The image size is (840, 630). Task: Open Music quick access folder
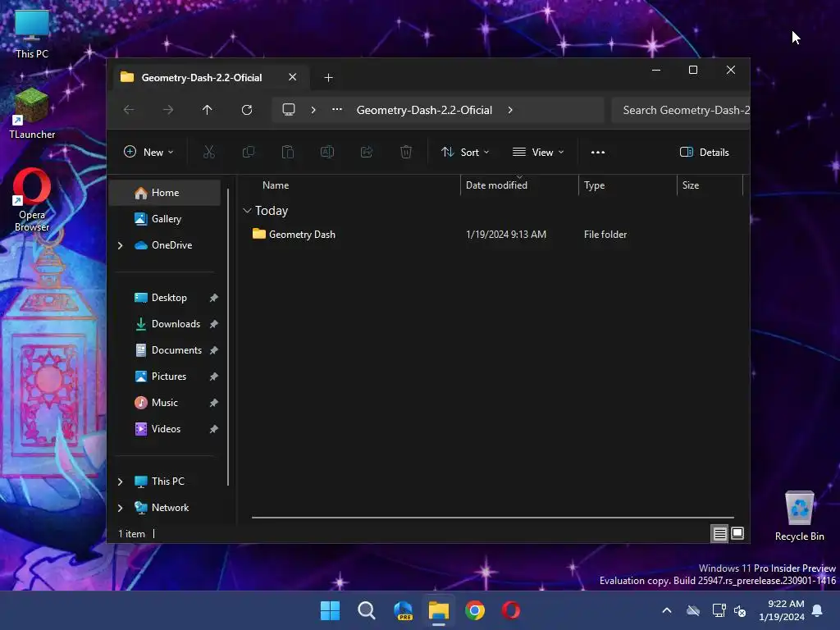(164, 403)
